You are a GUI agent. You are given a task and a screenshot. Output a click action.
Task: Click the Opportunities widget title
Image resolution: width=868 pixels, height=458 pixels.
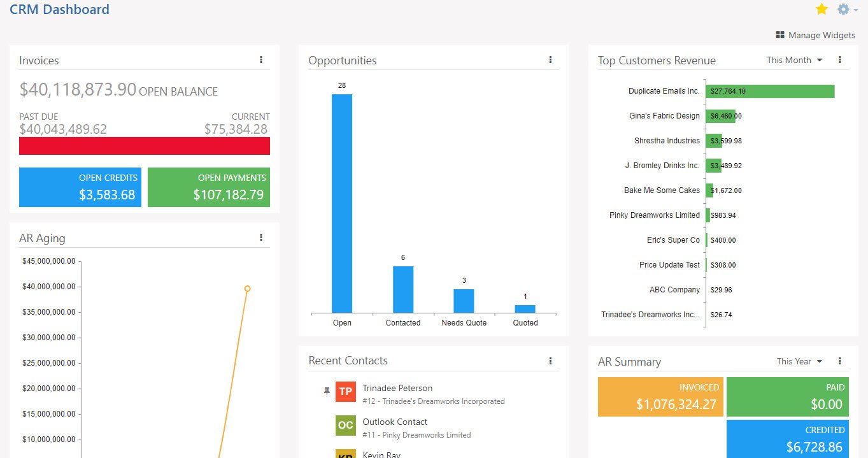pos(343,61)
